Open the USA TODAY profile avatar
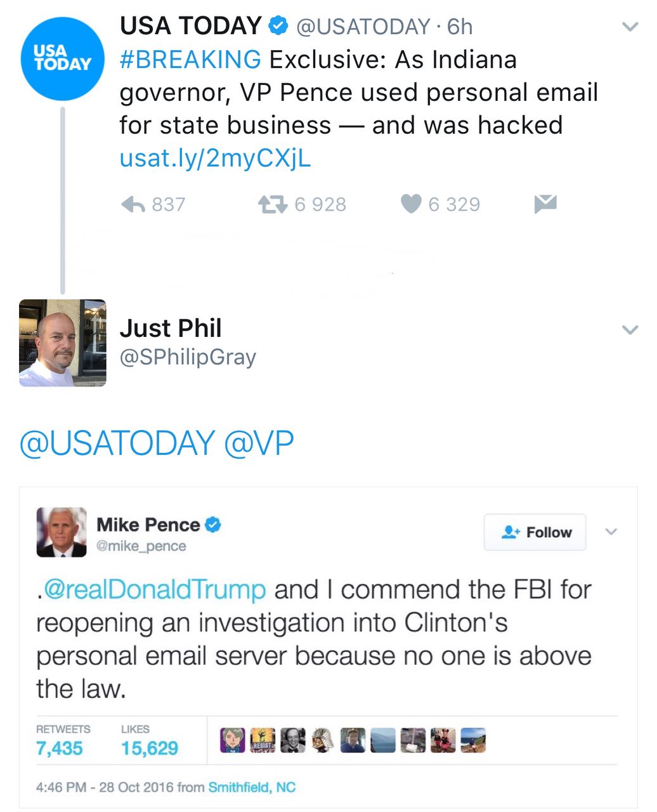The image size is (657, 812). [x=62, y=59]
